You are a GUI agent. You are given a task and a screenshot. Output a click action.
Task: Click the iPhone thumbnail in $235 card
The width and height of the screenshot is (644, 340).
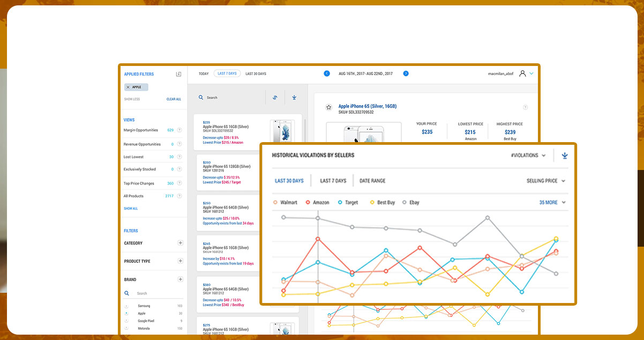(282, 131)
